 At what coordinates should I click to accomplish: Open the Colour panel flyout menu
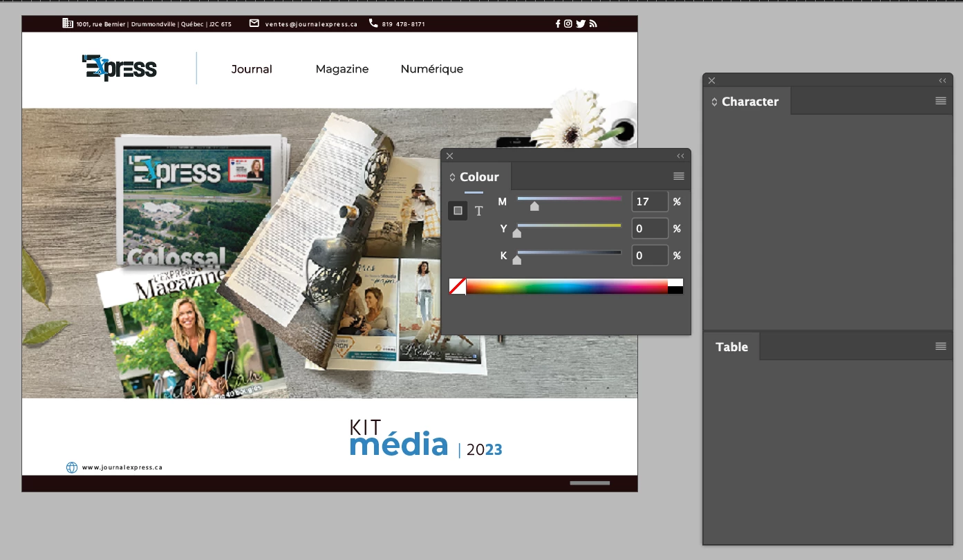point(679,176)
